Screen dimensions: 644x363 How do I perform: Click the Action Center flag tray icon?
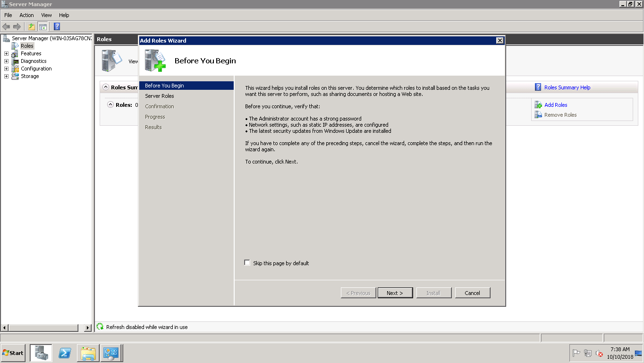[576, 353]
